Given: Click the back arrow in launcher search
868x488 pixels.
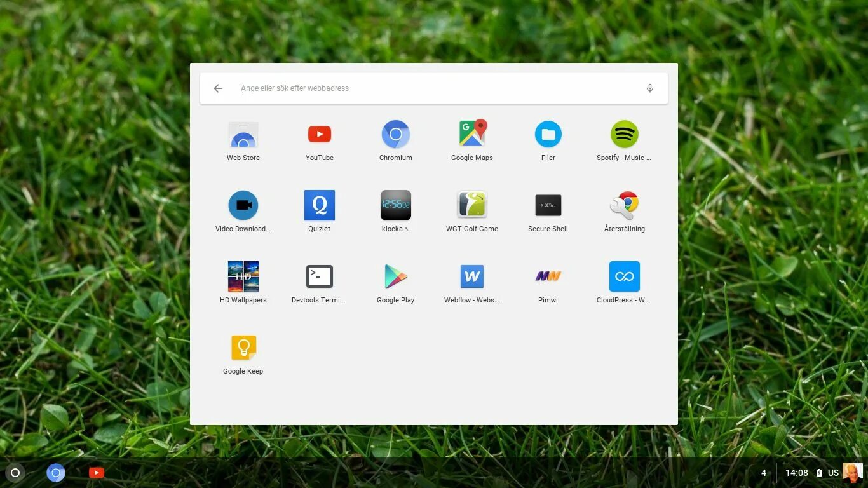Looking at the screenshot, I should click(x=218, y=88).
